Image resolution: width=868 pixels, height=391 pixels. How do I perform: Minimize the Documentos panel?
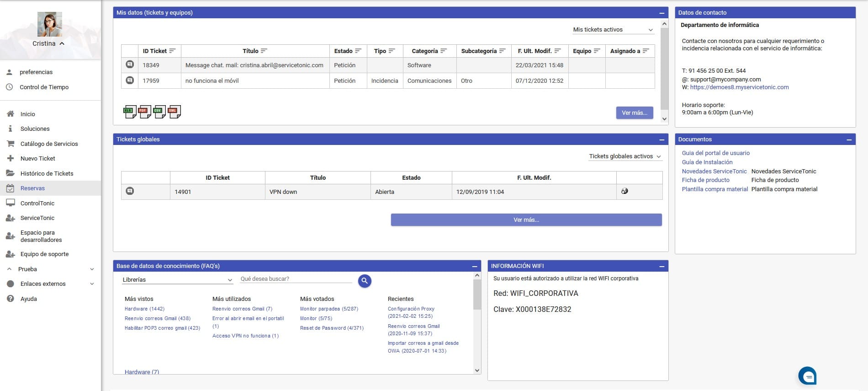point(849,139)
